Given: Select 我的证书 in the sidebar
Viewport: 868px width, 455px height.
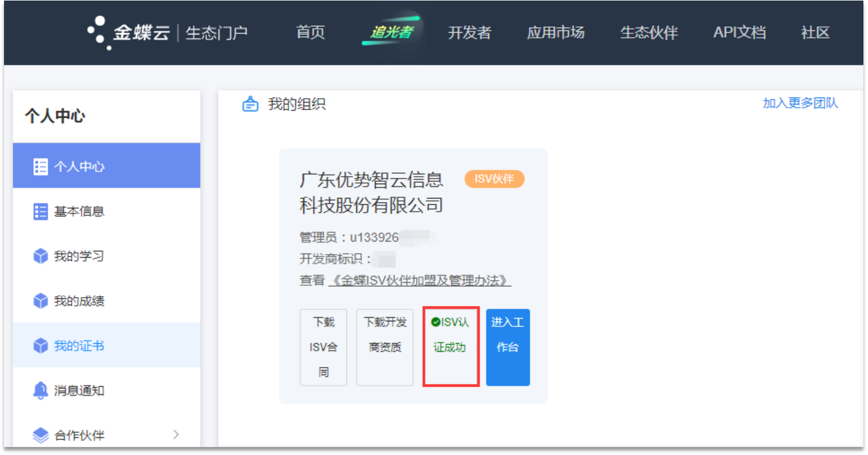Looking at the screenshot, I should pyautogui.click(x=107, y=345).
